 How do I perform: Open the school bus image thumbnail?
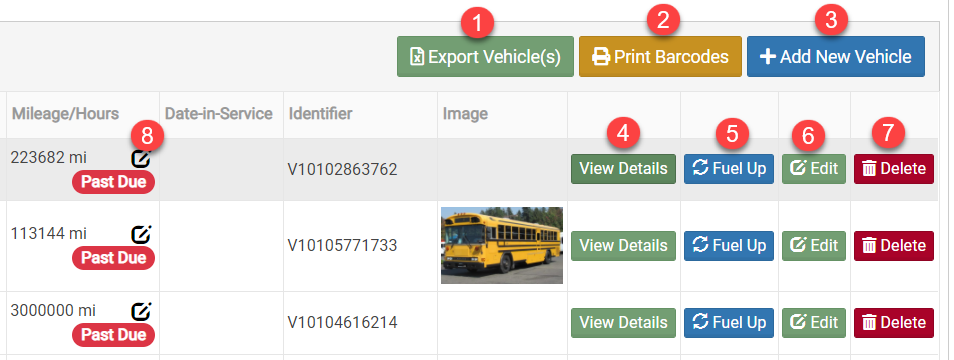(x=502, y=246)
